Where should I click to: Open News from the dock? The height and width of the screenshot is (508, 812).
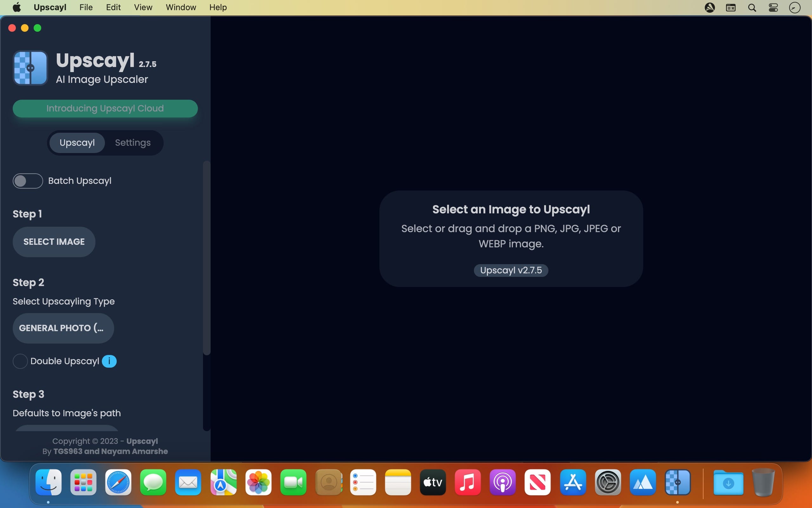point(538,482)
